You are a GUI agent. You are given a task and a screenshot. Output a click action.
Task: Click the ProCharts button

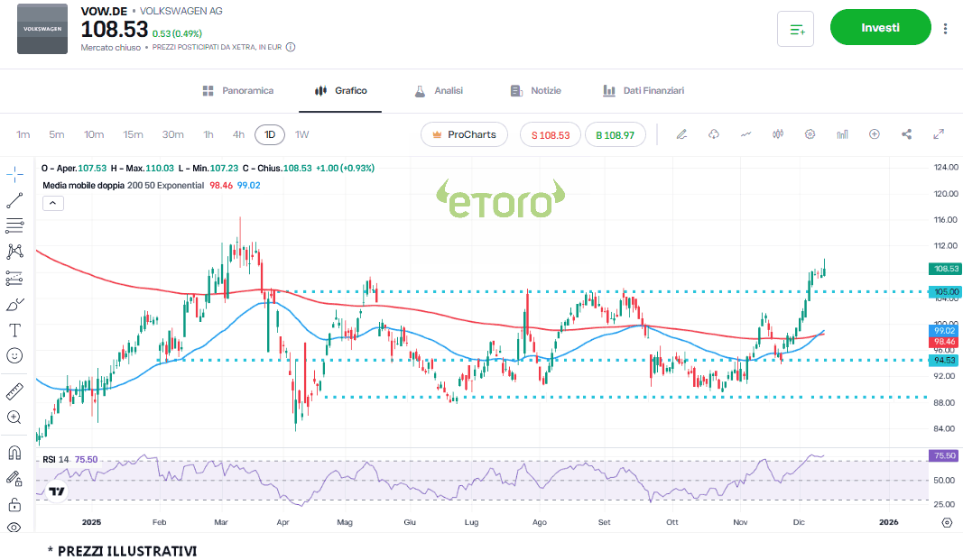pos(464,134)
